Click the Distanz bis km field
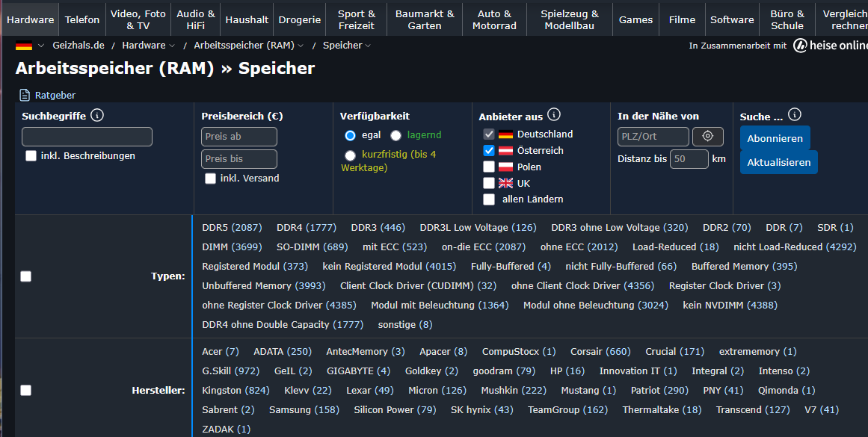 point(689,159)
